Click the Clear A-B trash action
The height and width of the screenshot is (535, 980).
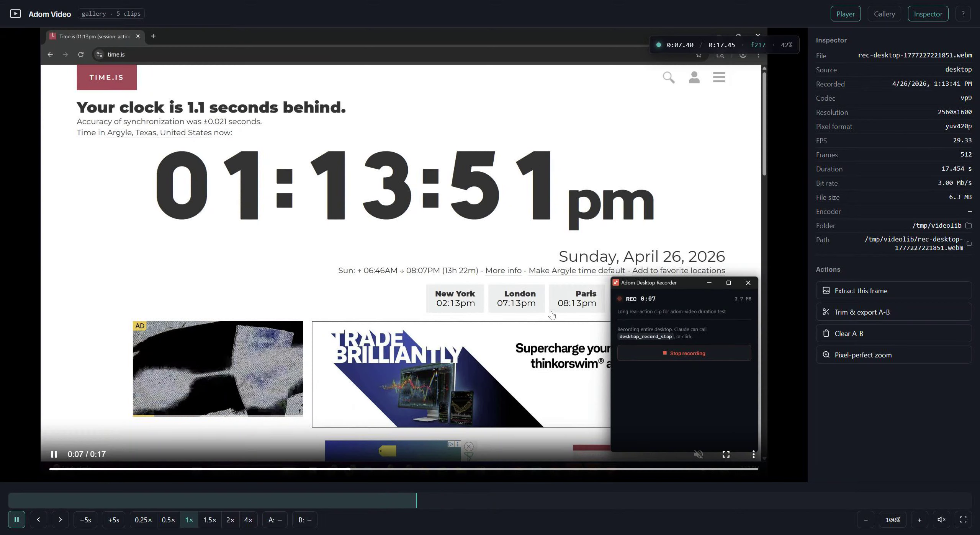point(893,334)
